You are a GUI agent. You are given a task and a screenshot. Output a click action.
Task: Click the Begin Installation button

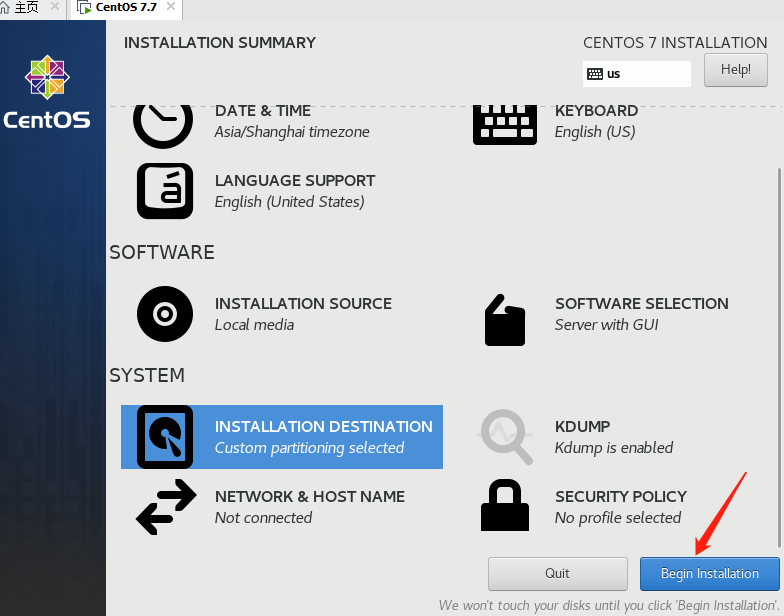[x=710, y=574]
